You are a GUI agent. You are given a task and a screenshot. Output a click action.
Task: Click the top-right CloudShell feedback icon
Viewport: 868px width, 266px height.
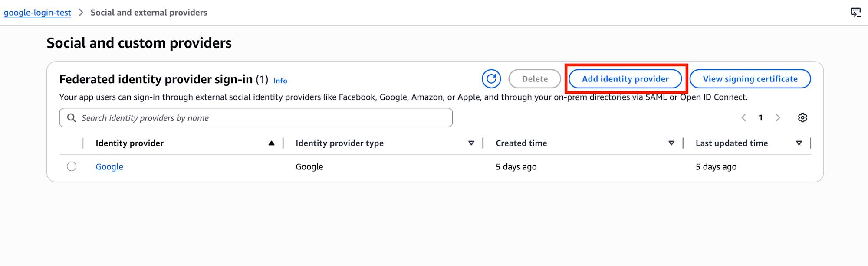pyautogui.click(x=855, y=12)
